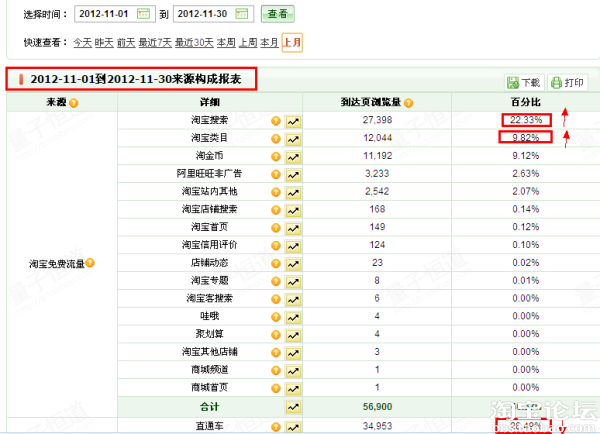
Task: Open help icon for 聚划算 row
Action: pyautogui.click(x=276, y=335)
